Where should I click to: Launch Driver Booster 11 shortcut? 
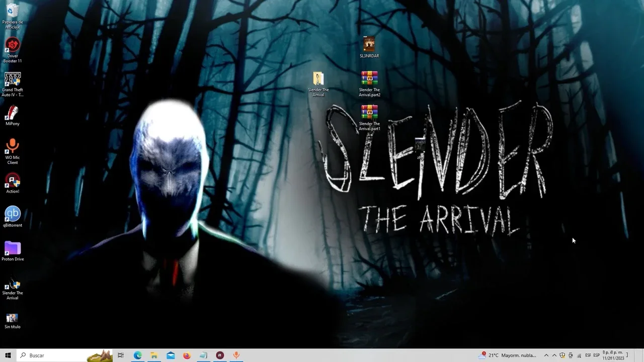[x=13, y=50]
